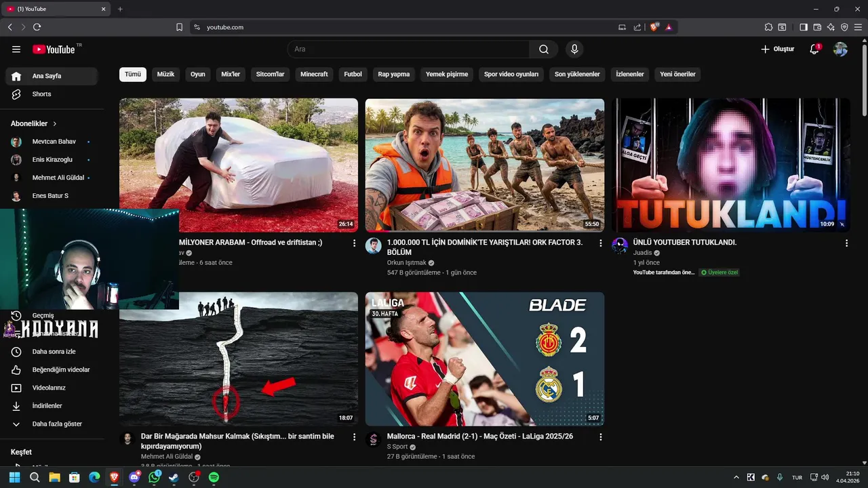Open the Windows Start menu
Viewport: 868px width, 488px height.
14,477
